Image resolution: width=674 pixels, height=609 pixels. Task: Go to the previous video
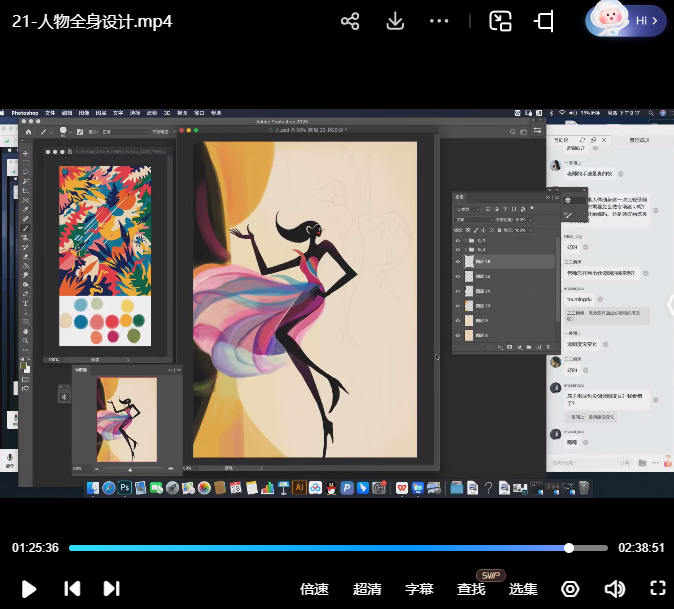coord(72,588)
